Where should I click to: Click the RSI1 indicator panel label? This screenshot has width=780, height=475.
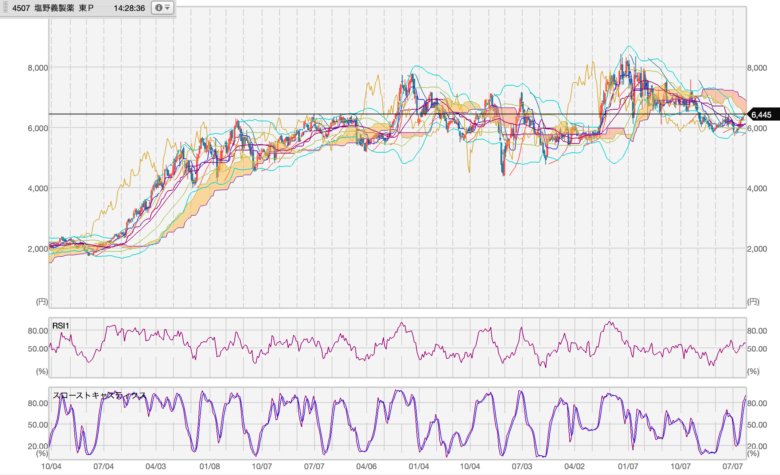[62, 325]
